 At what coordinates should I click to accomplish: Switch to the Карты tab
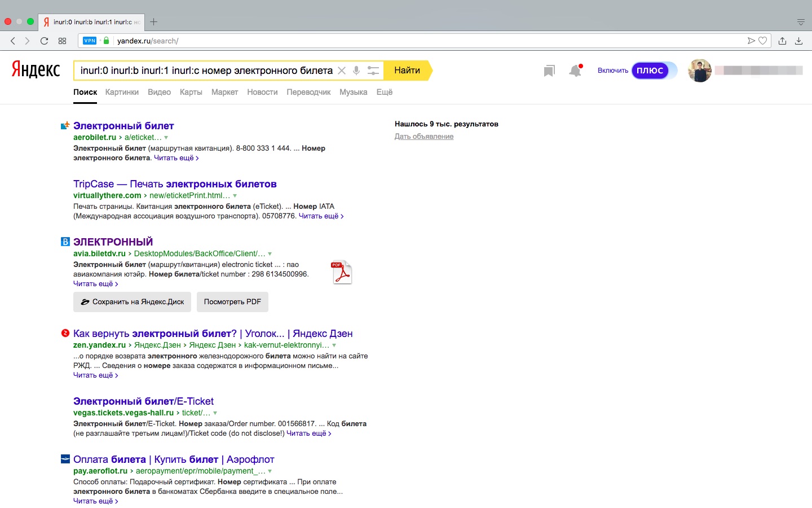click(191, 92)
